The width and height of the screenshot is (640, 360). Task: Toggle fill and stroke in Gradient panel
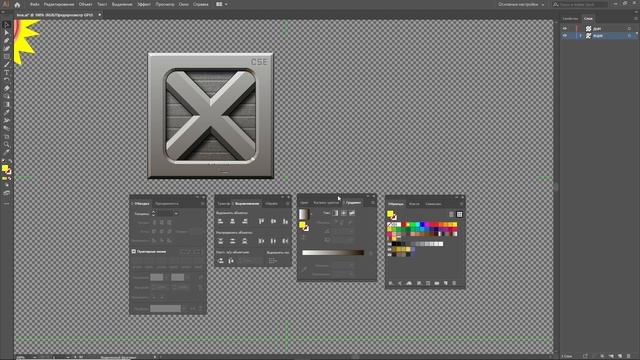click(304, 226)
